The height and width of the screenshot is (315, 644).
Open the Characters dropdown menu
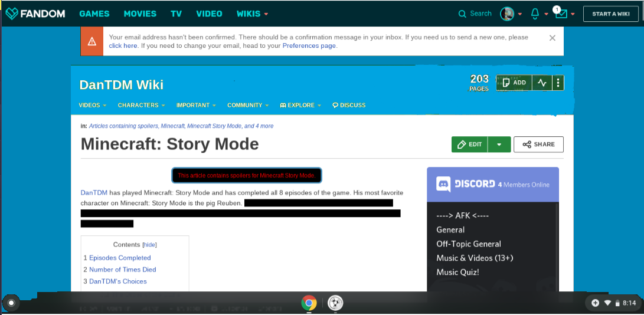141,105
